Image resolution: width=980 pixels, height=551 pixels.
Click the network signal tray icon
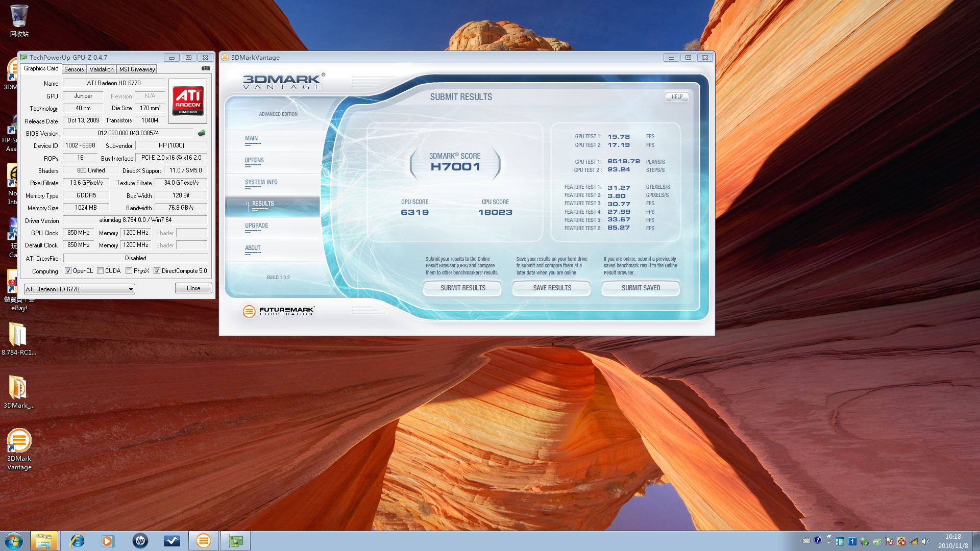(x=914, y=542)
